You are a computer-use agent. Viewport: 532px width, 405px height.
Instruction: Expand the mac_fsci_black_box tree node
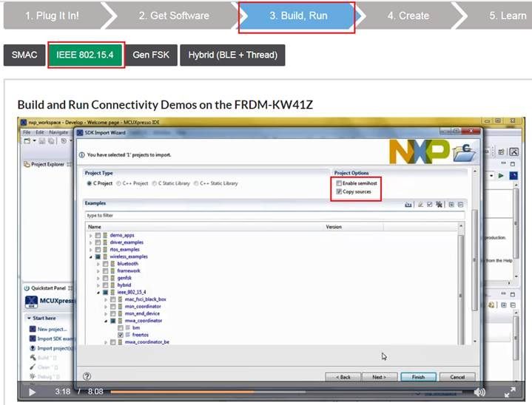(106, 299)
